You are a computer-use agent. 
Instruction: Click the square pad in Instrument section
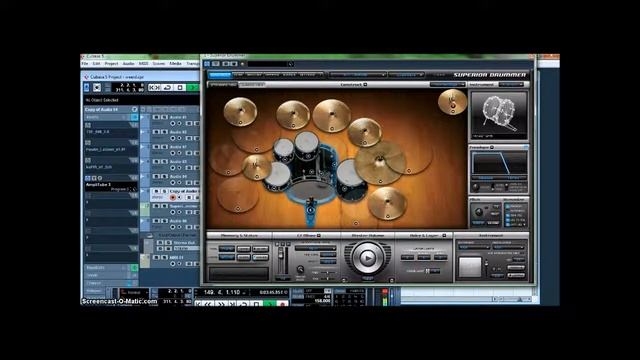tap(470, 267)
